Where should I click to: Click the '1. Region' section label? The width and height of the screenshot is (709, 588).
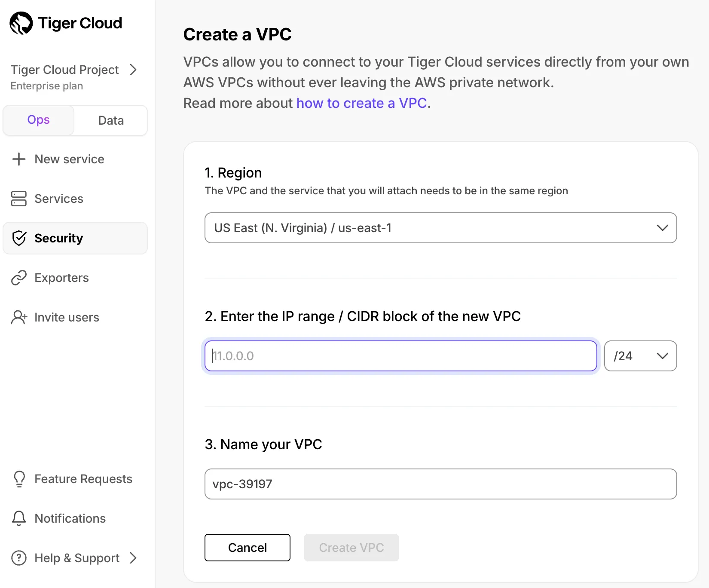point(233,173)
